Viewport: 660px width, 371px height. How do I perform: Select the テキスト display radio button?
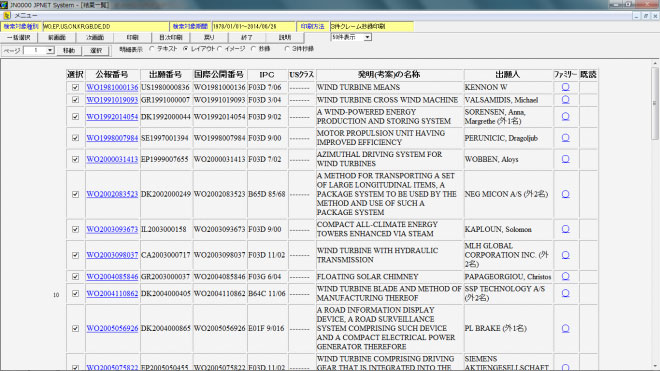152,49
